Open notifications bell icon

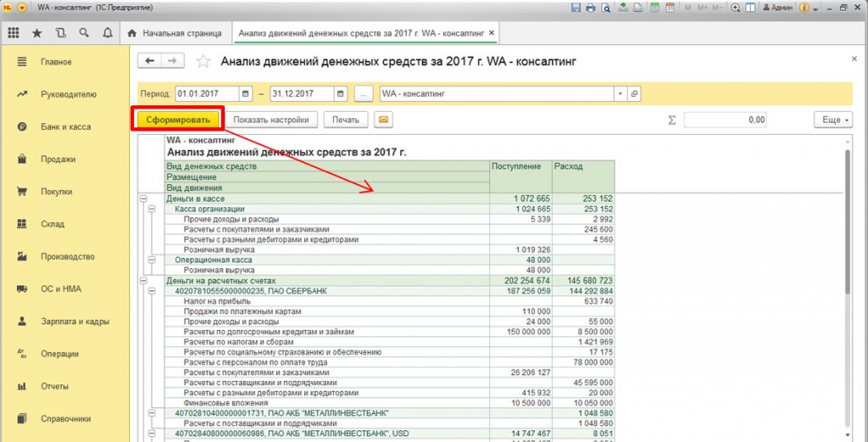(108, 33)
